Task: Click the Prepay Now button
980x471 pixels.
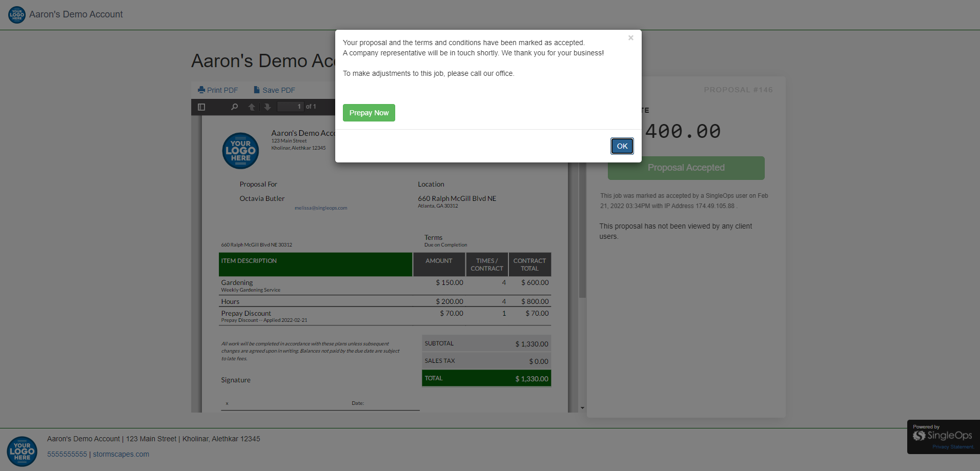Action: tap(369, 113)
